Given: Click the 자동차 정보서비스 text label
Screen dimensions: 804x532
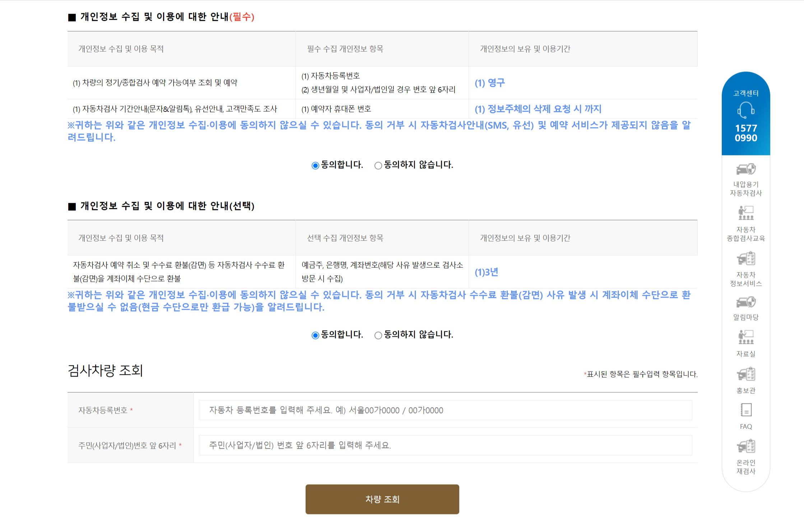Looking at the screenshot, I should pos(746,279).
